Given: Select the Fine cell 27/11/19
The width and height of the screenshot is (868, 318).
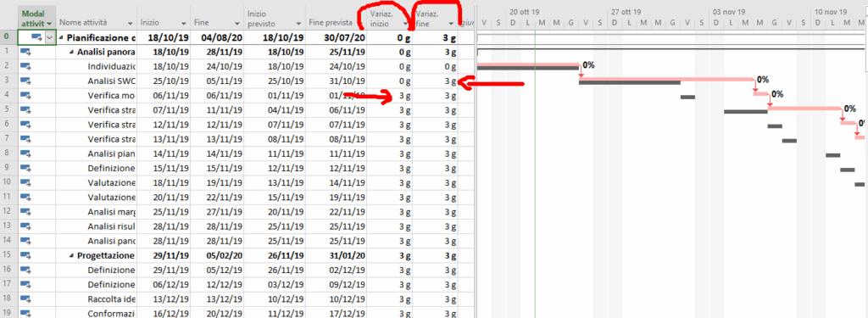Looking at the screenshot, I should (217, 212).
